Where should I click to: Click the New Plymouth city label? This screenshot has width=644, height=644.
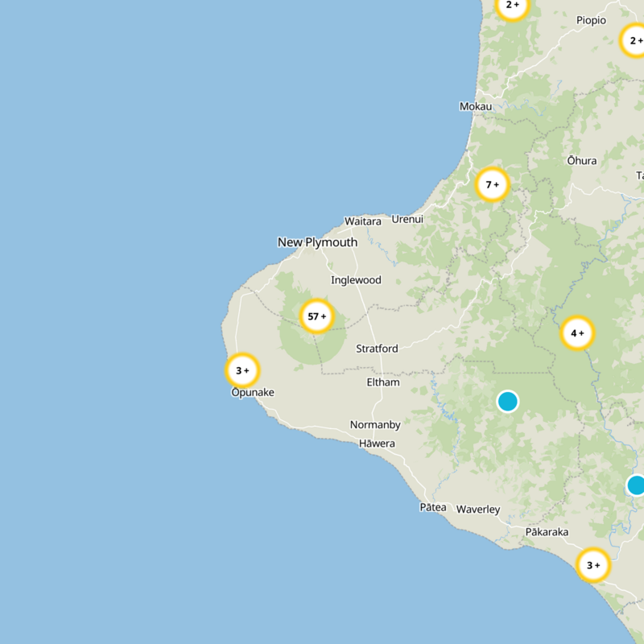317,242
